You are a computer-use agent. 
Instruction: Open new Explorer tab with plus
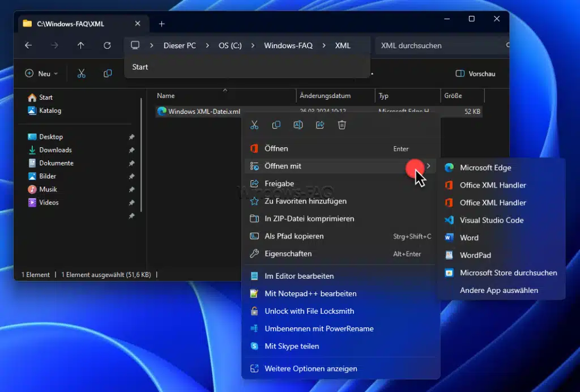[x=161, y=24]
